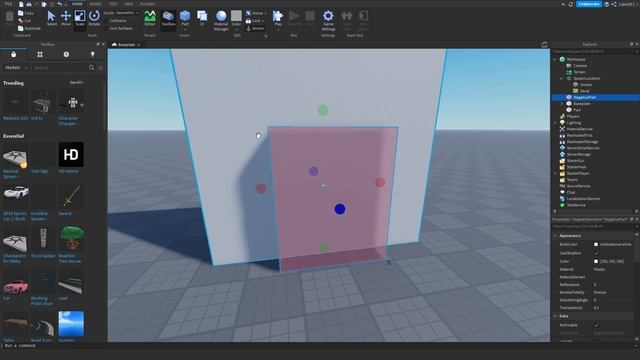
Task: Select the Select tool in the ribbon
Action: coord(51,18)
